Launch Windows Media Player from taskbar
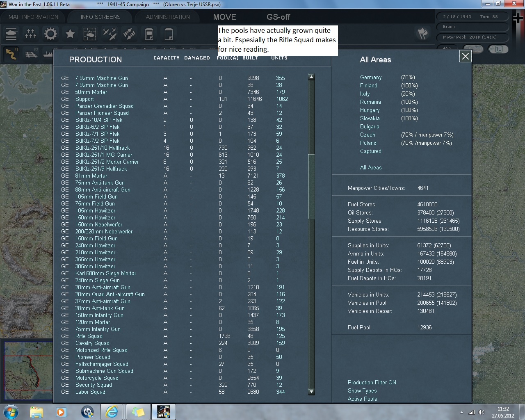Screen dimensions: 525x420 tap(62, 412)
